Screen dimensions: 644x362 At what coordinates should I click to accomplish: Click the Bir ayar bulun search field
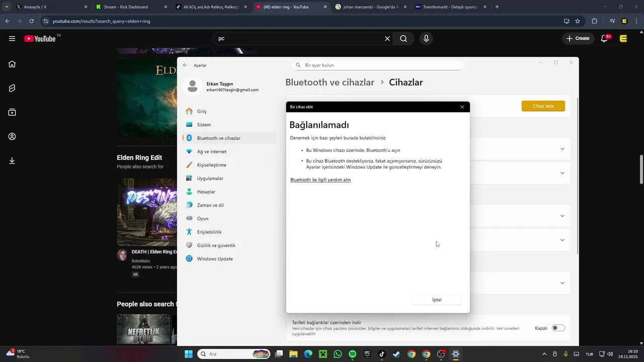[x=377, y=65]
